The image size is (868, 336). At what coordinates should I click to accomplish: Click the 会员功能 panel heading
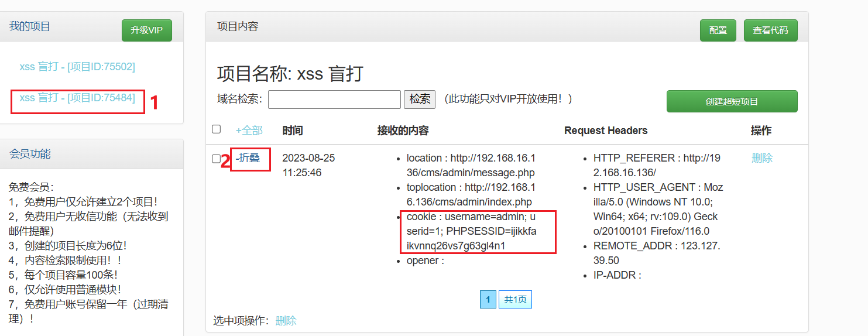pos(30,154)
